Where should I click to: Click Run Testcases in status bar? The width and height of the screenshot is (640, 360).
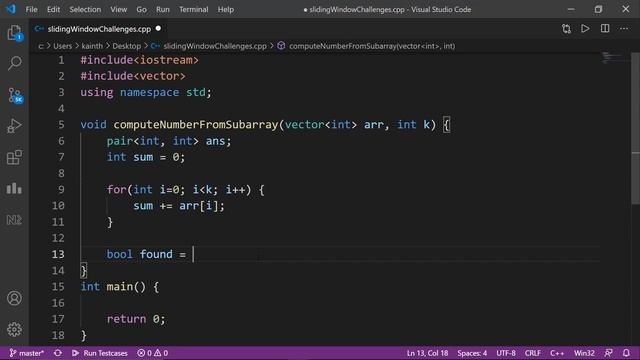[100, 353]
